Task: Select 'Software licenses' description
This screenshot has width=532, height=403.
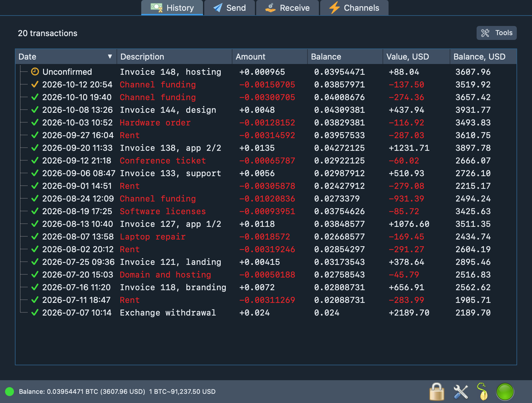Action: pyautogui.click(x=163, y=211)
